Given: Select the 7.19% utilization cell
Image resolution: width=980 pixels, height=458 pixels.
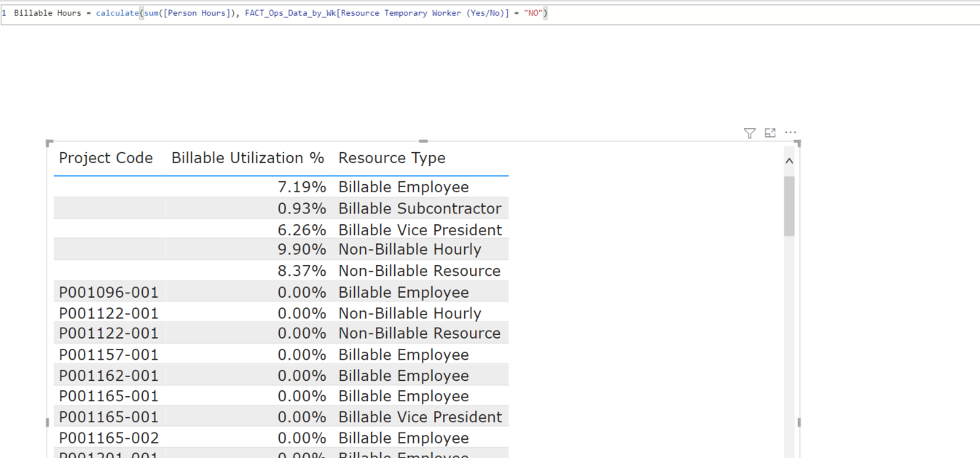Looking at the screenshot, I should [x=302, y=187].
